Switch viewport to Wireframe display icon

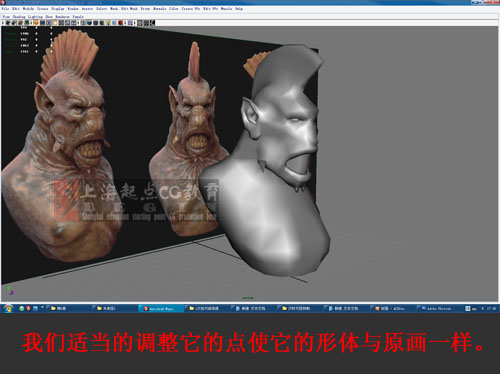[83, 23]
